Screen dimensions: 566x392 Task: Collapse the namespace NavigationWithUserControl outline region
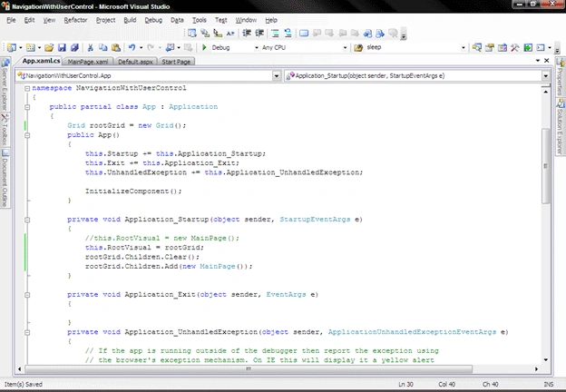tap(27, 88)
